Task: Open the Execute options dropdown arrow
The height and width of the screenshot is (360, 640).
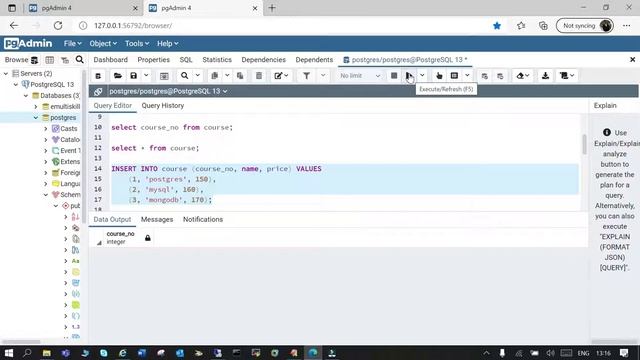Action: [422, 76]
